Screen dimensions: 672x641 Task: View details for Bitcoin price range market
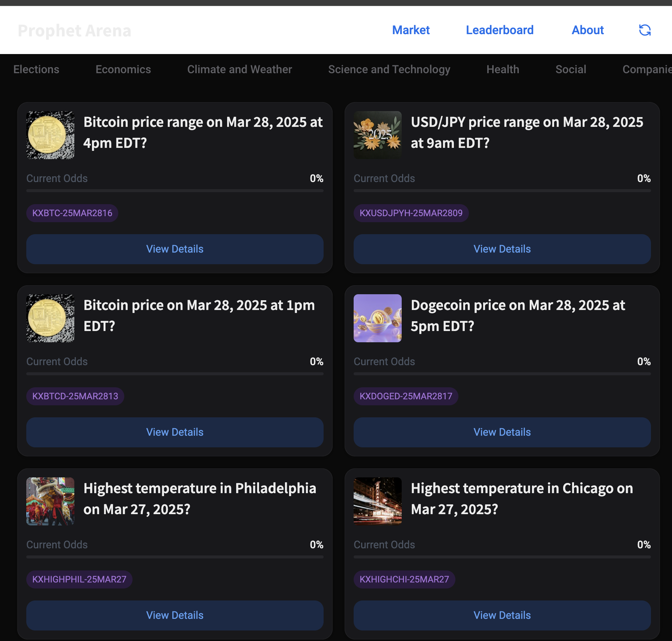coord(175,249)
